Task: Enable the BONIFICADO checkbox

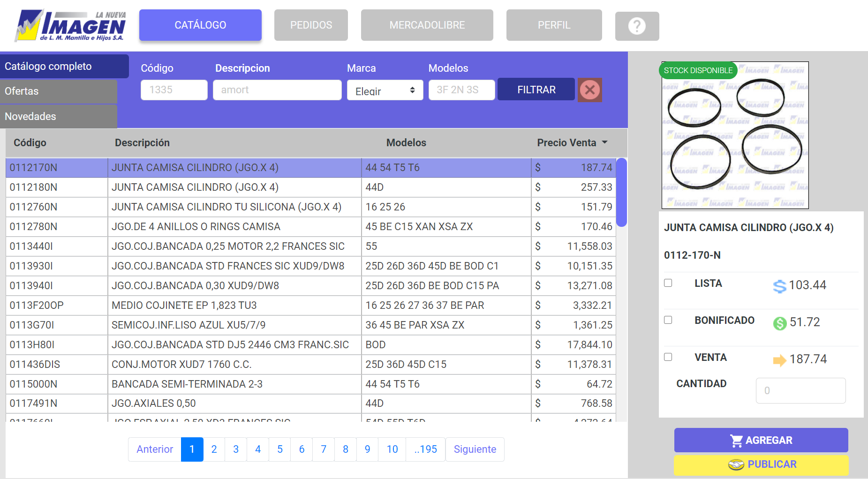Action: coord(668,320)
